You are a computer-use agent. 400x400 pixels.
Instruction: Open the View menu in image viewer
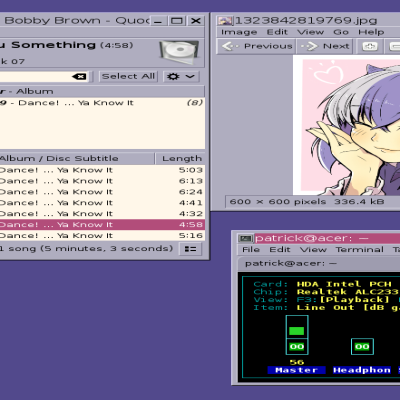tap(310, 32)
